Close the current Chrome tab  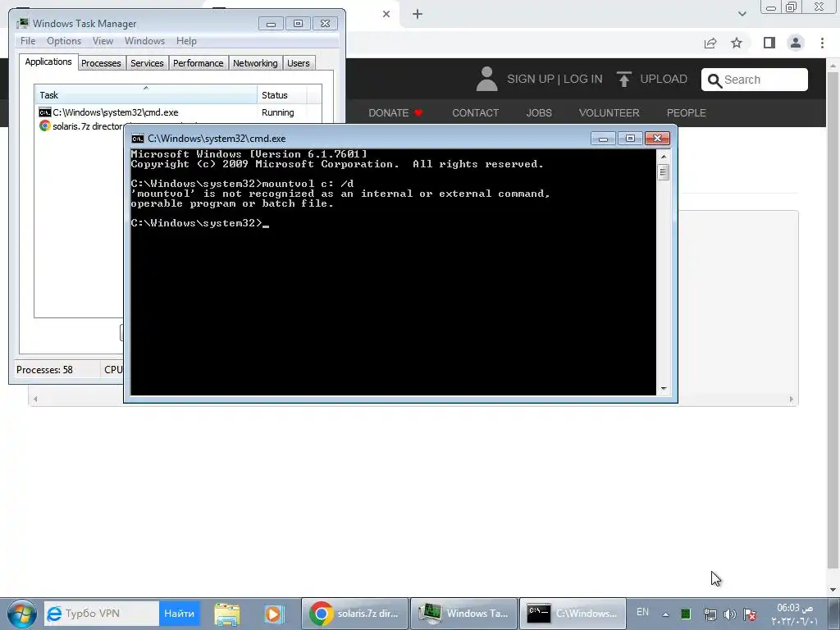point(386,14)
